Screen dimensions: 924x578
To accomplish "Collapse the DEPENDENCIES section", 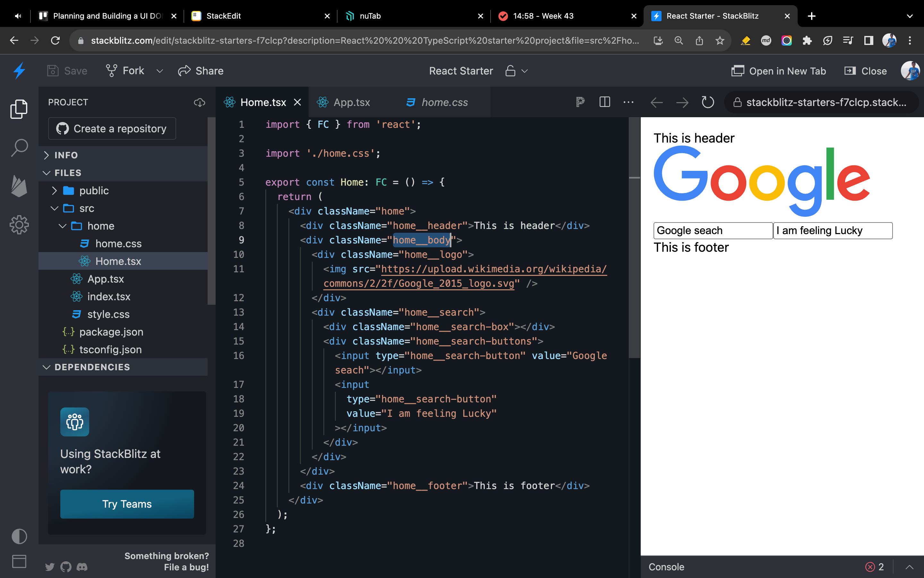I will [x=123, y=367].
